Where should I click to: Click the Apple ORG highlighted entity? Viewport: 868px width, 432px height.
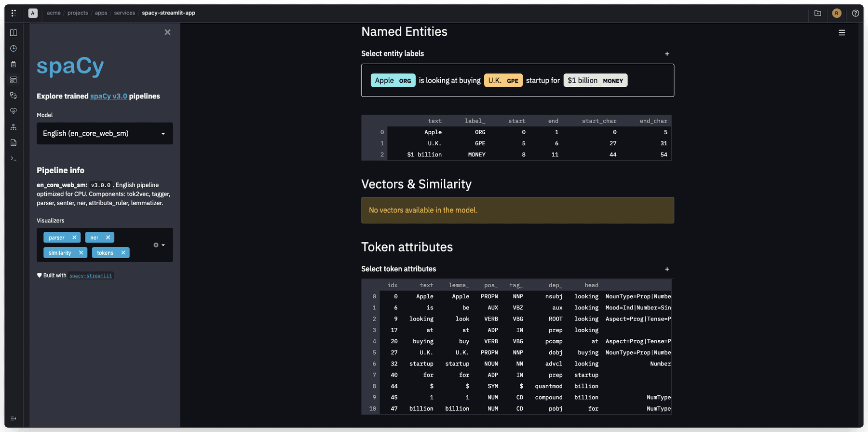tap(393, 81)
